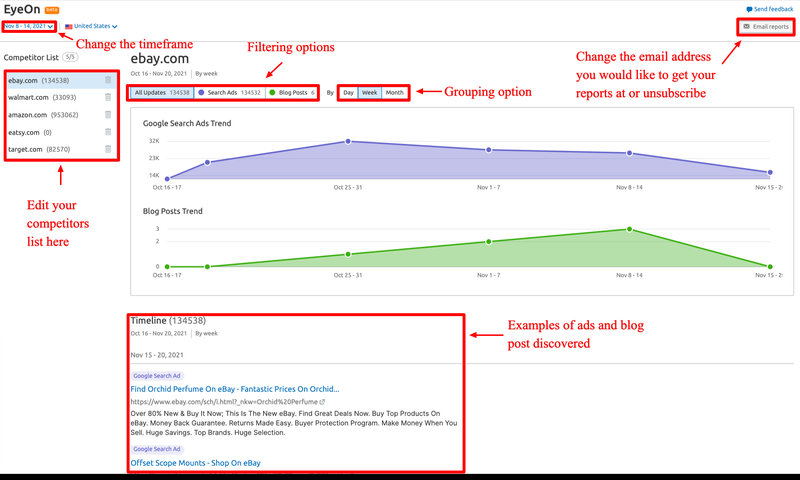The width and height of the screenshot is (800, 480).
Task: Click the Nov 15 - 20, 2021 timeline date
Action: click(157, 355)
